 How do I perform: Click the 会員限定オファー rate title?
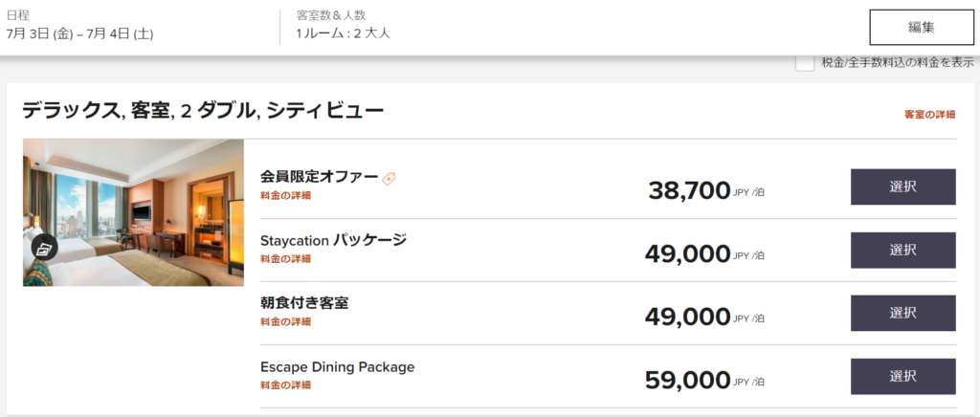point(319,177)
